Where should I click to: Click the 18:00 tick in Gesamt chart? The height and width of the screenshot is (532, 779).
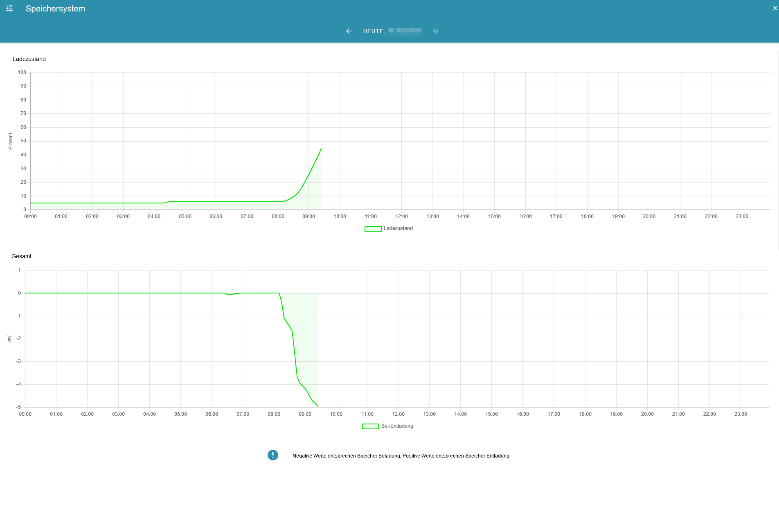tap(585, 414)
